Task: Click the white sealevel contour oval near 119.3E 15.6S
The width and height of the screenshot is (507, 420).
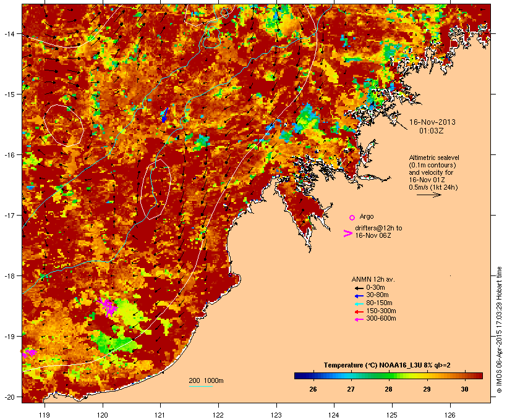Action: click(x=64, y=125)
